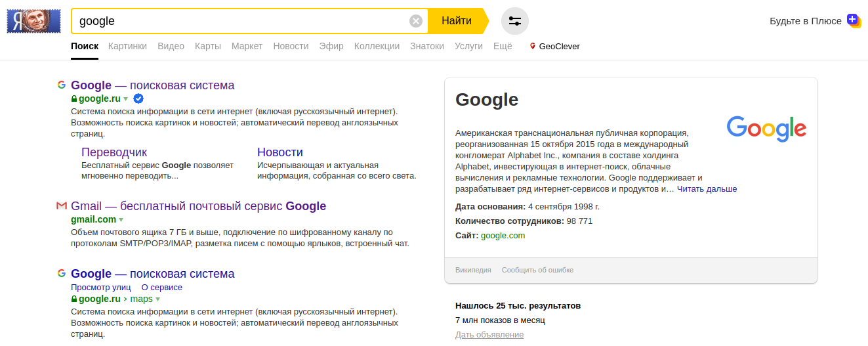The height and width of the screenshot is (346, 868).
Task: Click the Дата основания: 4 сентября 1998 г. line
Action: pyautogui.click(x=527, y=206)
